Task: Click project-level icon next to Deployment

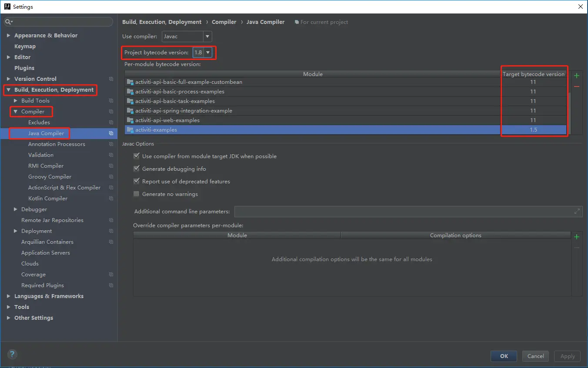Action: (111, 231)
